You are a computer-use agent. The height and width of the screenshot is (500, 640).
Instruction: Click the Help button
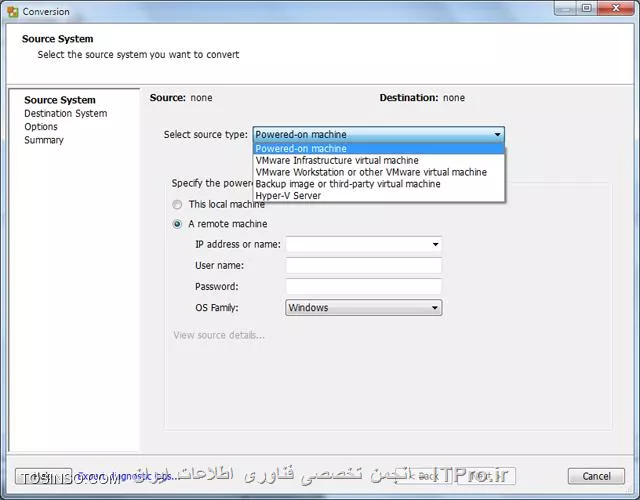(43, 476)
